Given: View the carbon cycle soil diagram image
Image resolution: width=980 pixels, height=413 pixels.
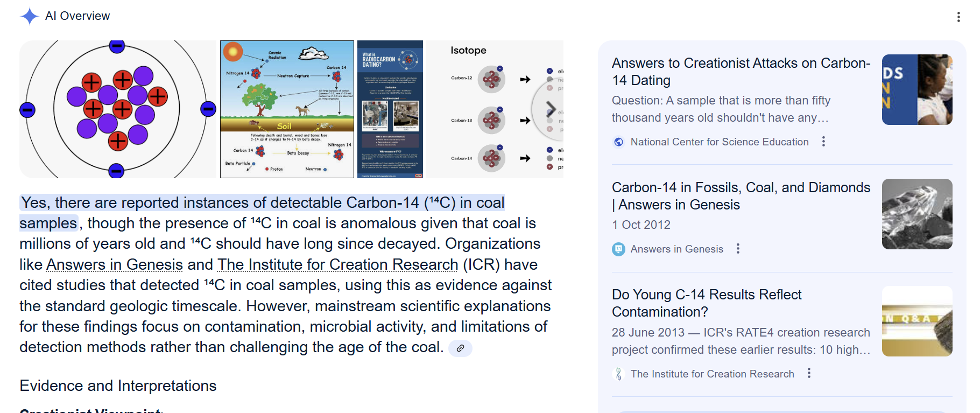Looking at the screenshot, I should pos(287,109).
